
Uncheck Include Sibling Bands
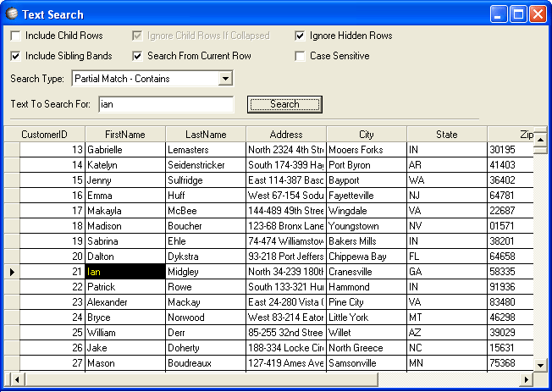[x=16, y=56]
